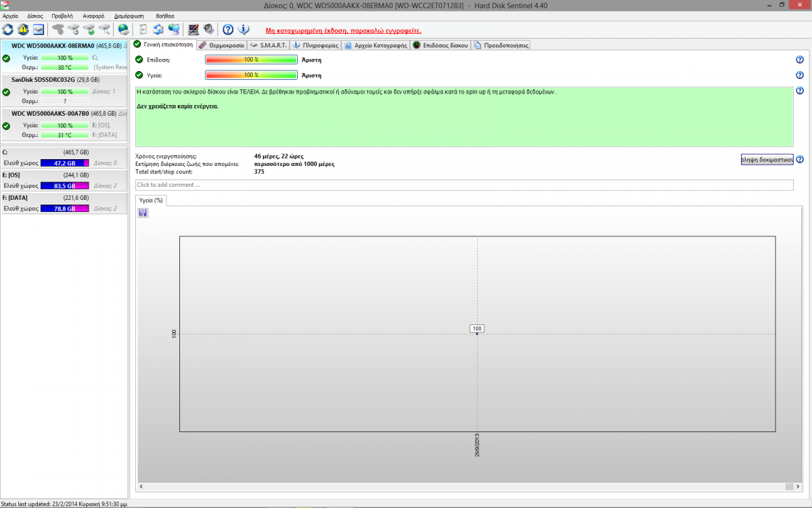Click the help icon beside the green status box
The image size is (812, 508).
[x=800, y=91]
